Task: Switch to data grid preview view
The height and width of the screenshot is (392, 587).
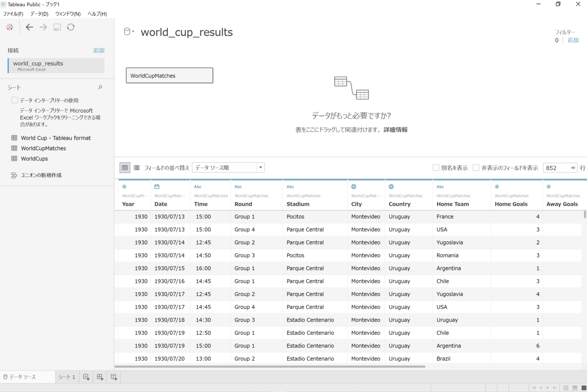Action: pyautogui.click(x=125, y=168)
